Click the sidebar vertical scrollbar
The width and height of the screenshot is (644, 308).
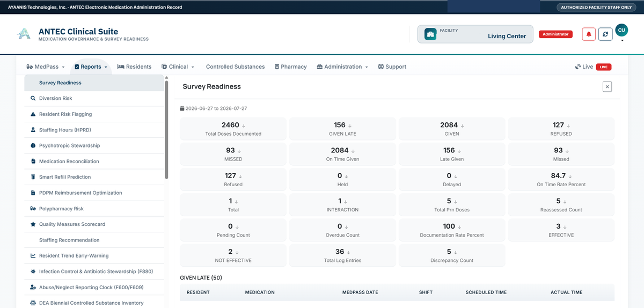[x=166, y=129]
